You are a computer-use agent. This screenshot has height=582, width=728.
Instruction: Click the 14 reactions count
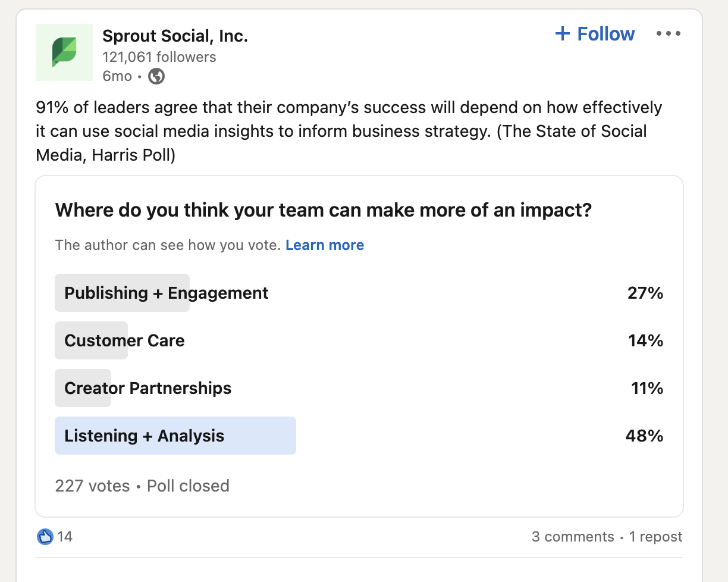point(65,537)
